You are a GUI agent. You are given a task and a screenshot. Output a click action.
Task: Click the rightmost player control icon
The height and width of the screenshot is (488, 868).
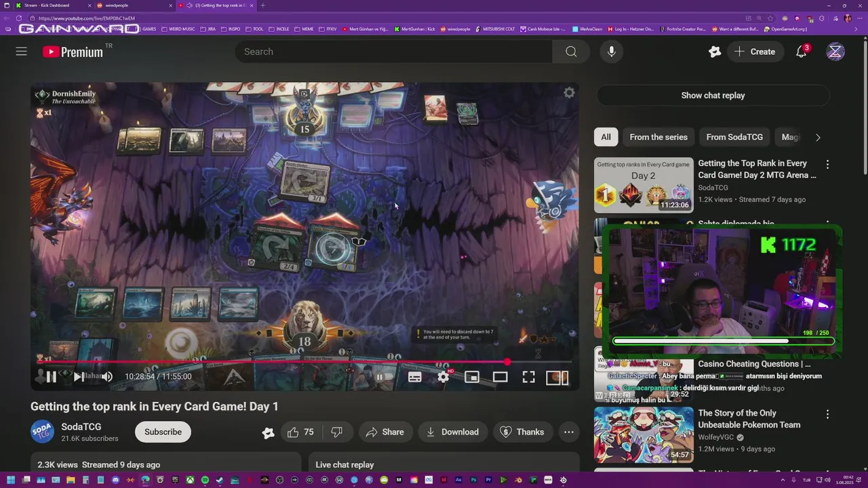(x=557, y=378)
